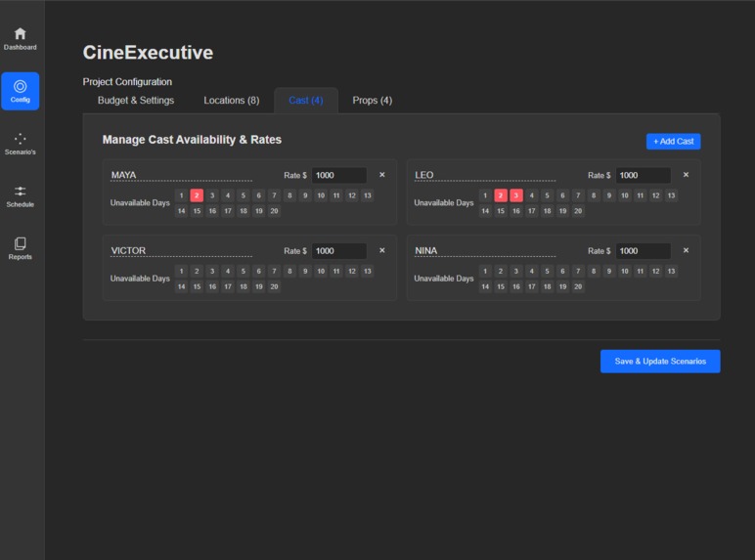Mark day 5 unavailable for VICTOR
755x560 pixels.
point(244,271)
